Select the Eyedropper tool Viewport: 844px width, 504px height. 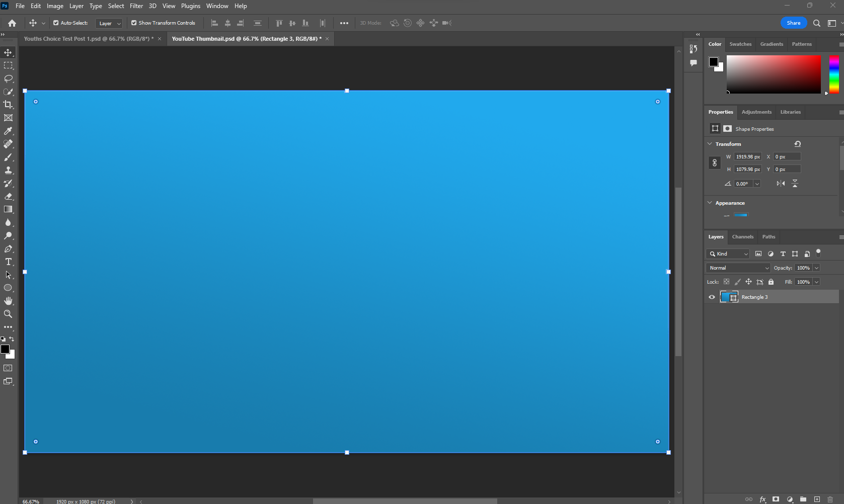(x=8, y=131)
